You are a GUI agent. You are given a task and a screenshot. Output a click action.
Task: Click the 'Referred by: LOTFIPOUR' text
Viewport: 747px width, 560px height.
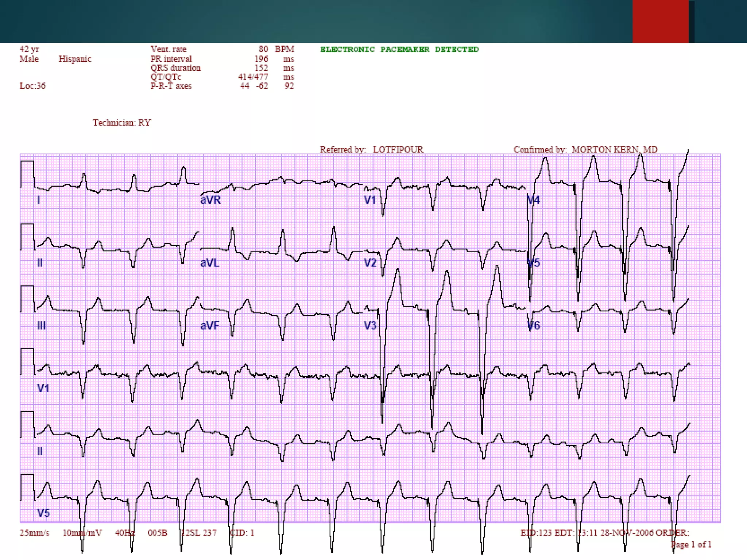point(371,149)
